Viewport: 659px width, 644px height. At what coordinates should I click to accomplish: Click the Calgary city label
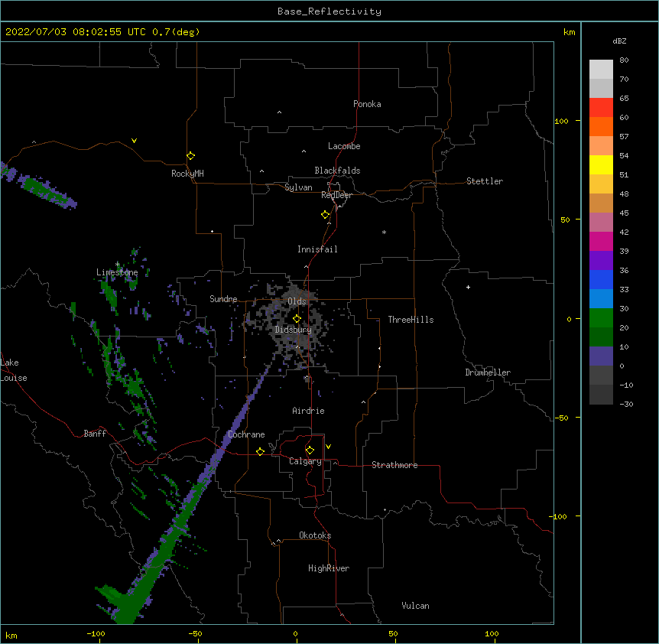[x=305, y=461]
